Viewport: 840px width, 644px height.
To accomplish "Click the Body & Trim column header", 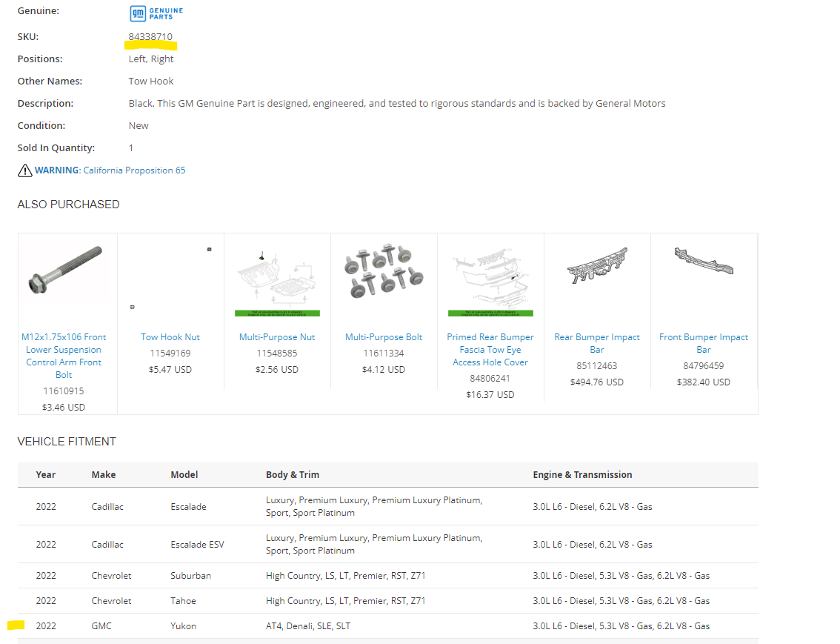I will (293, 475).
